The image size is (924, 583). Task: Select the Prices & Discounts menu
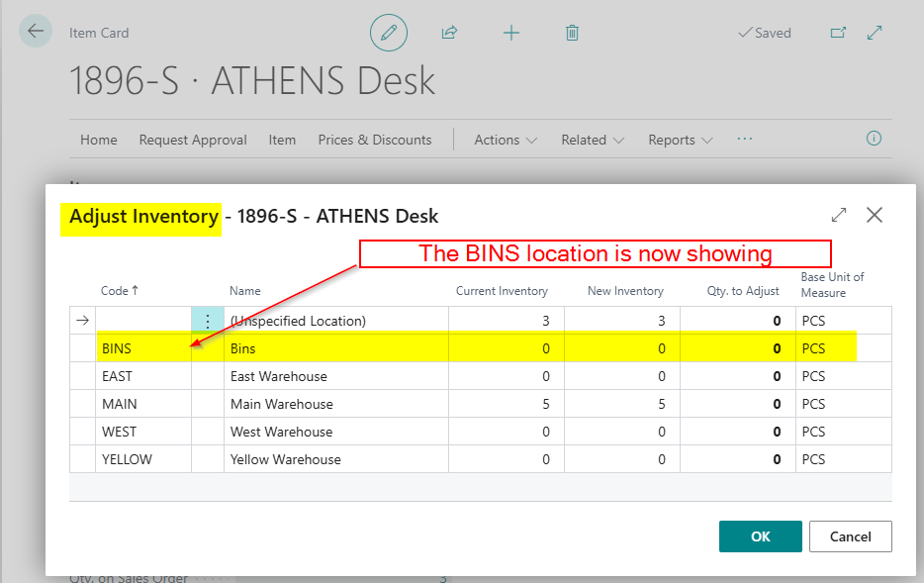[375, 140]
